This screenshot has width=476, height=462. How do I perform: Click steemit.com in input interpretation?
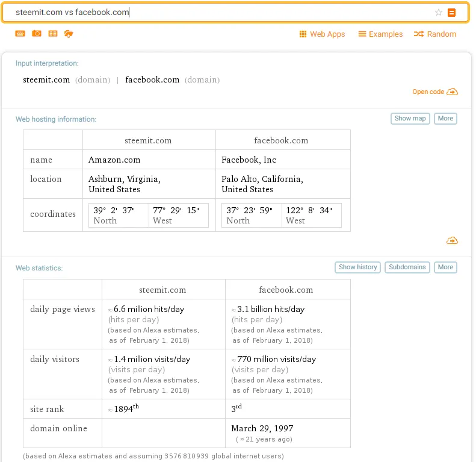[x=46, y=80]
